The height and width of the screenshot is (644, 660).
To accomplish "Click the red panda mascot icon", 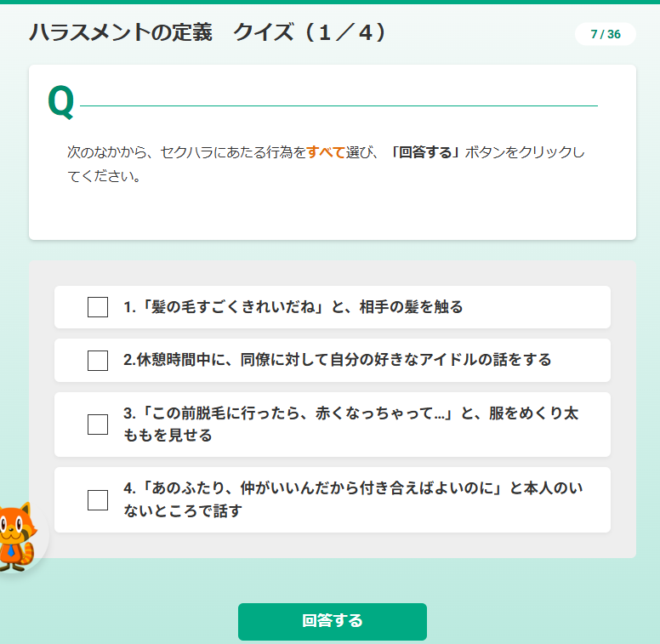I will pos(18,537).
